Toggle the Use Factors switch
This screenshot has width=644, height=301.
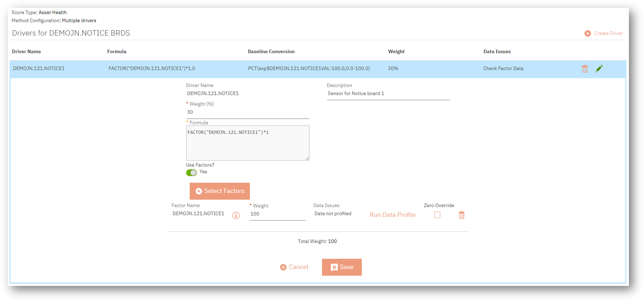point(191,173)
